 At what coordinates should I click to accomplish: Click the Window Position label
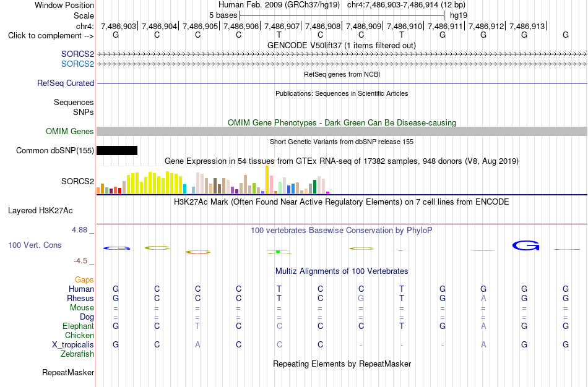tap(64, 5)
